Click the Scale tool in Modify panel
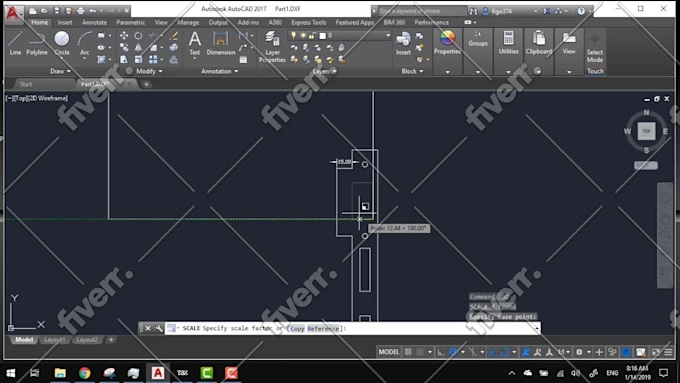Screen dimensions: 680x383 click(x=138, y=59)
